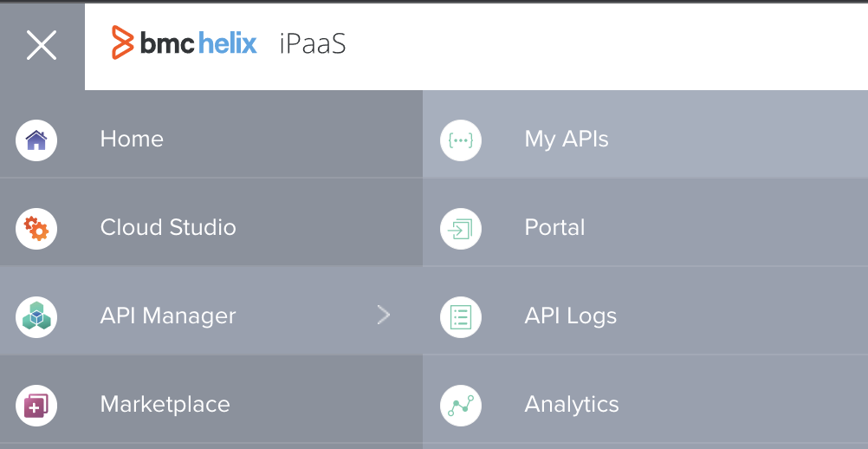Image resolution: width=868 pixels, height=449 pixels.
Task: Click the API Logs list icon
Action: pos(461,317)
